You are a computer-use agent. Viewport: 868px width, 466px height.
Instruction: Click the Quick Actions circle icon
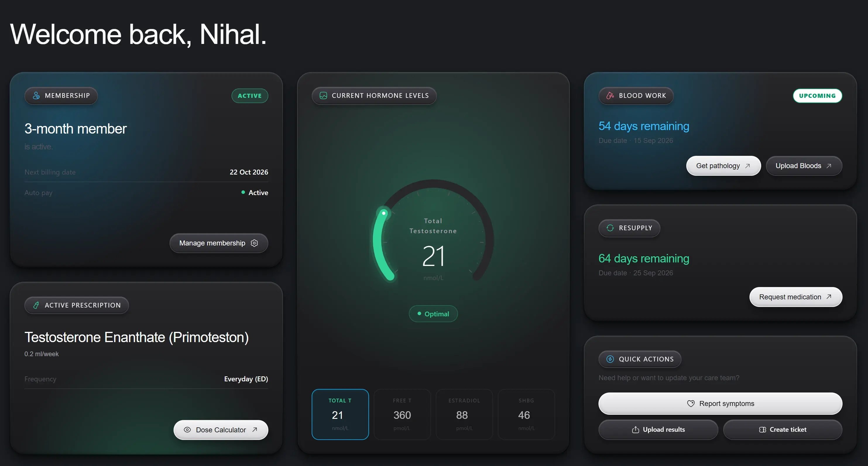pos(610,359)
